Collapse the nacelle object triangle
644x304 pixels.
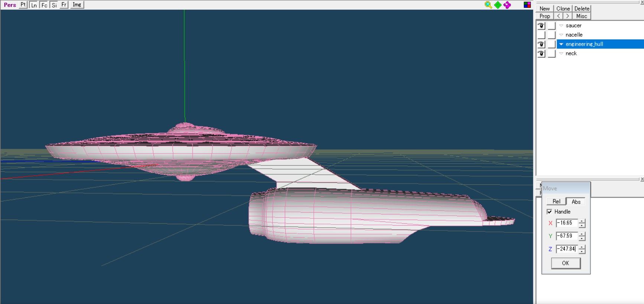(x=561, y=35)
